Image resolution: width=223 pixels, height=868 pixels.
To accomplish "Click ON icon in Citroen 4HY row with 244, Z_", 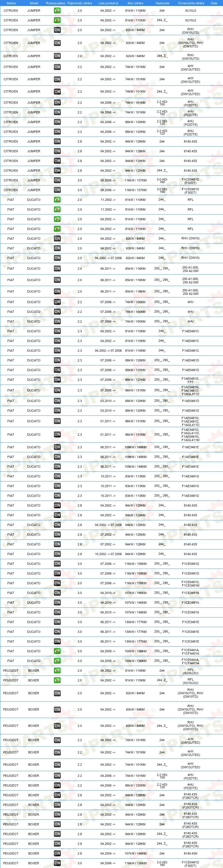I will 57,92.
